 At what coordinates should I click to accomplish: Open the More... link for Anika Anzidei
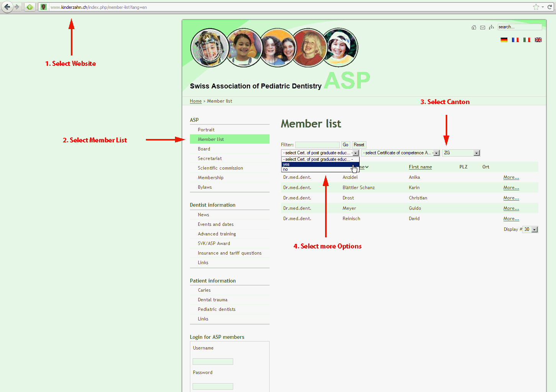coord(511,177)
